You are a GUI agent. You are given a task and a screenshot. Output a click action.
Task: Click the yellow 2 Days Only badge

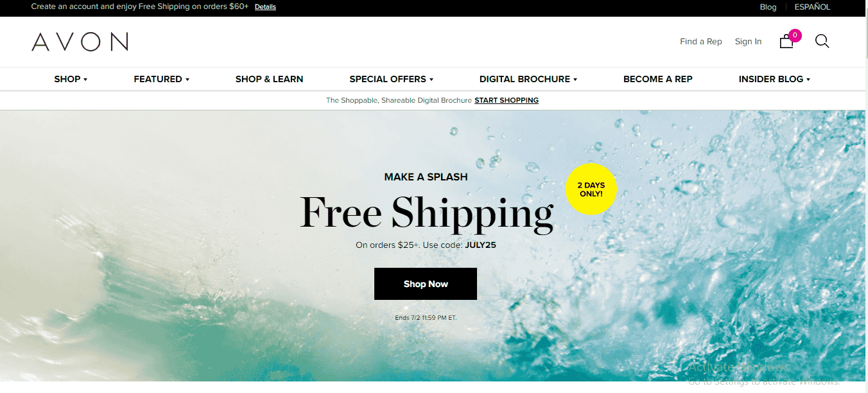(591, 189)
